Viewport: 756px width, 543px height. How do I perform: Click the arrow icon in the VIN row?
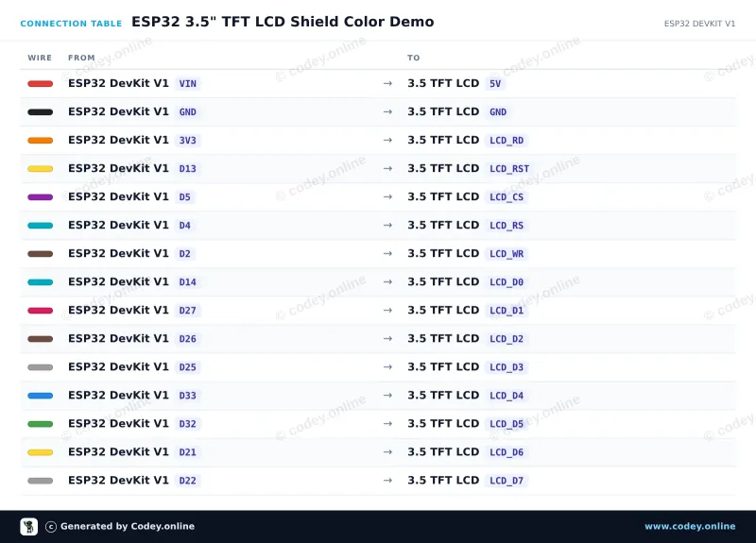[x=387, y=83]
